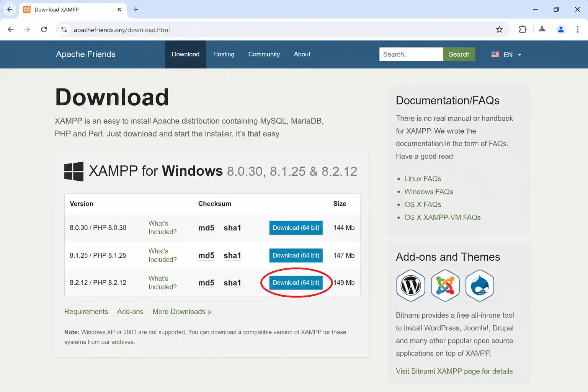Viewport: 588px width, 392px height.
Task: Click the Windows logo beside XAMPP for Windows
Action: pos(74,171)
